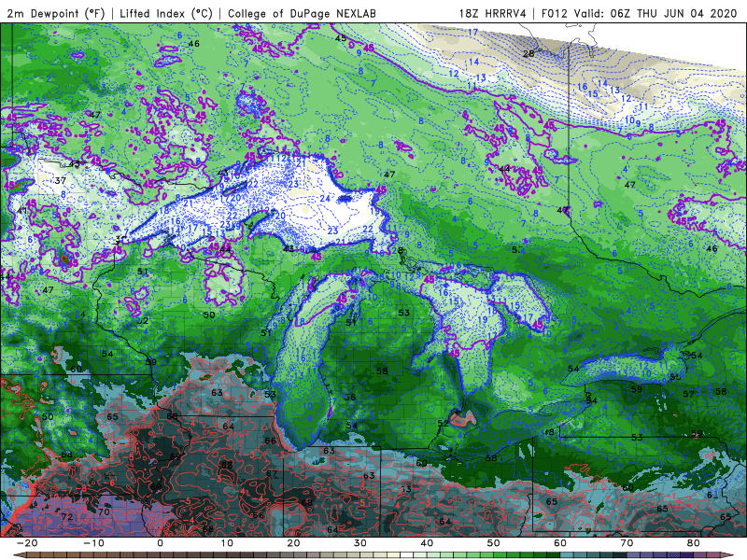The height and width of the screenshot is (560, 747).
Task: Click the '37' dewpoint value on the map
Action: tap(60, 180)
